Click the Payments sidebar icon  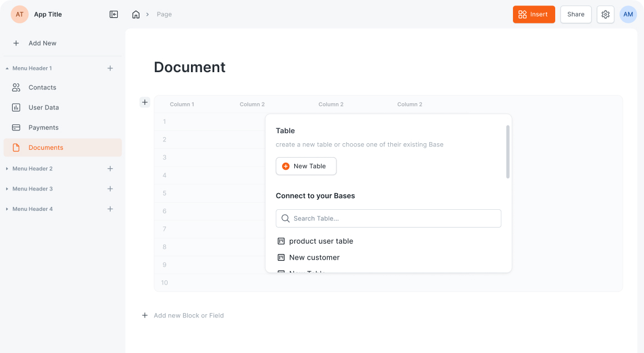coord(17,127)
